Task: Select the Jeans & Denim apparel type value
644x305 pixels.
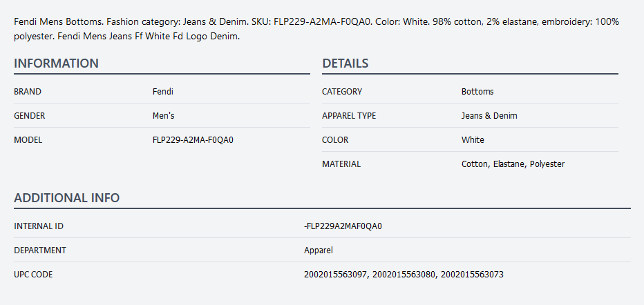Action: pyautogui.click(x=489, y=116)
